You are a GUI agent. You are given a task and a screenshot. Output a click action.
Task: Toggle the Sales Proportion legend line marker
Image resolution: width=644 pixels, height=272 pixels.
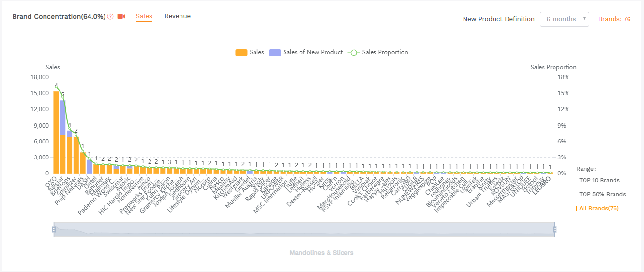coord(354,52)
